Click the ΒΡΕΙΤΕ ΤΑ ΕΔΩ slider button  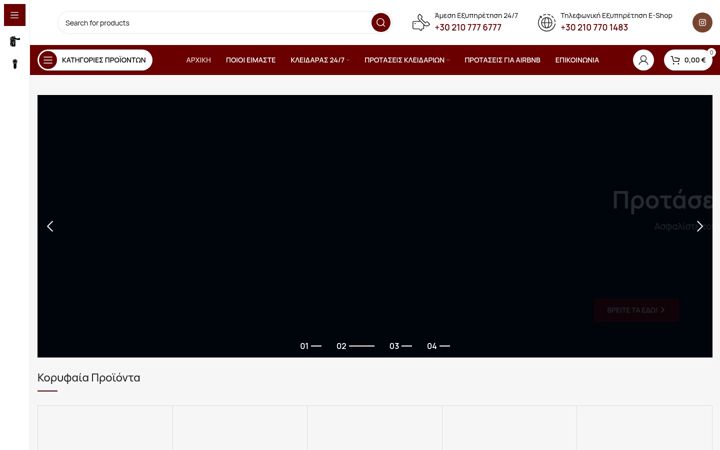click(636, 310)
